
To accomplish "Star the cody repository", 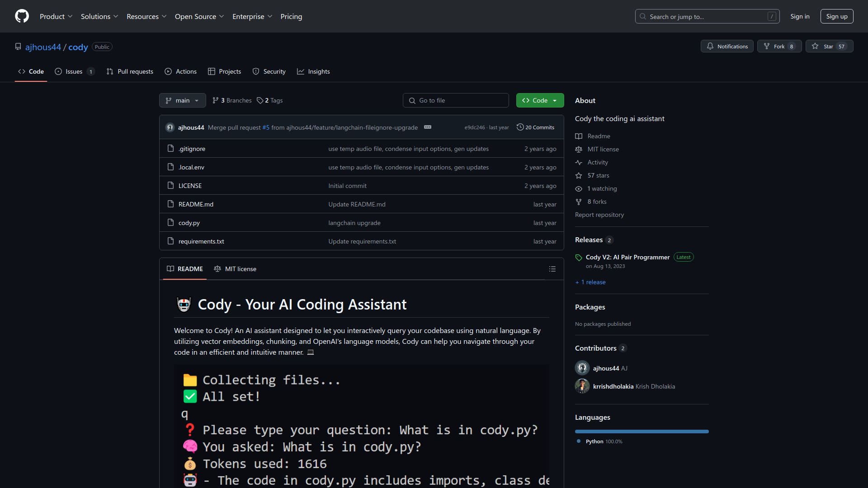I will [829, 46].
